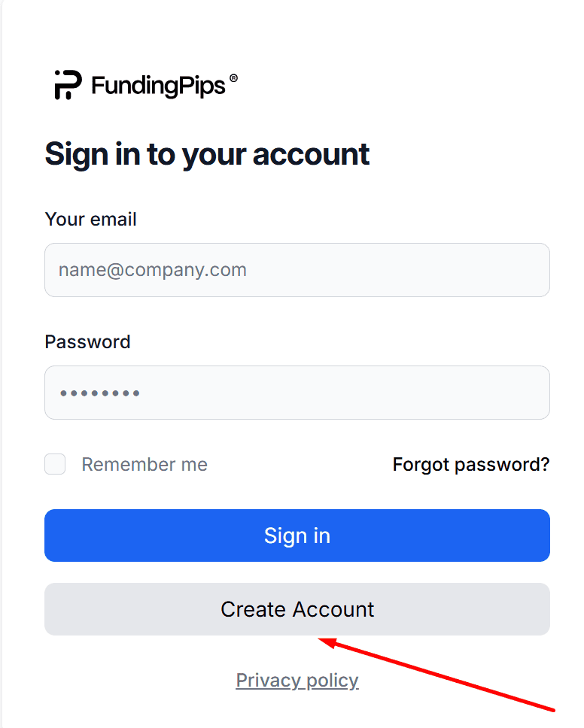The height and width of the screenshot is (728, 584).
Task: Click the word policy in Privacy policy
Action: [x=333, y=681]
